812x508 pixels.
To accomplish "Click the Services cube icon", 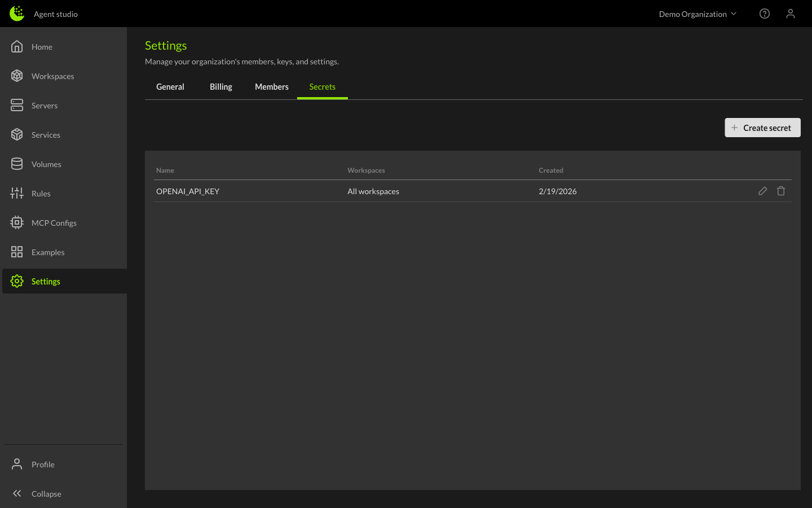I will coord(17,134).
